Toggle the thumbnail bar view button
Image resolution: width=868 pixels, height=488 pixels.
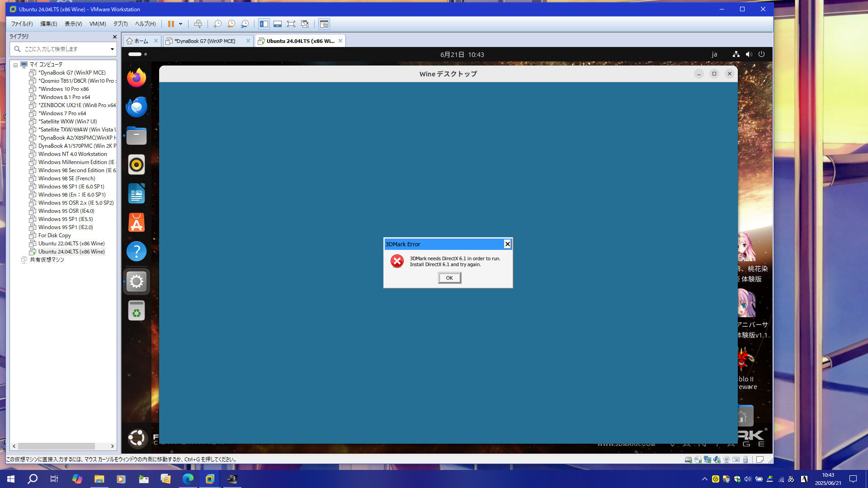click(x=278, y=24)
